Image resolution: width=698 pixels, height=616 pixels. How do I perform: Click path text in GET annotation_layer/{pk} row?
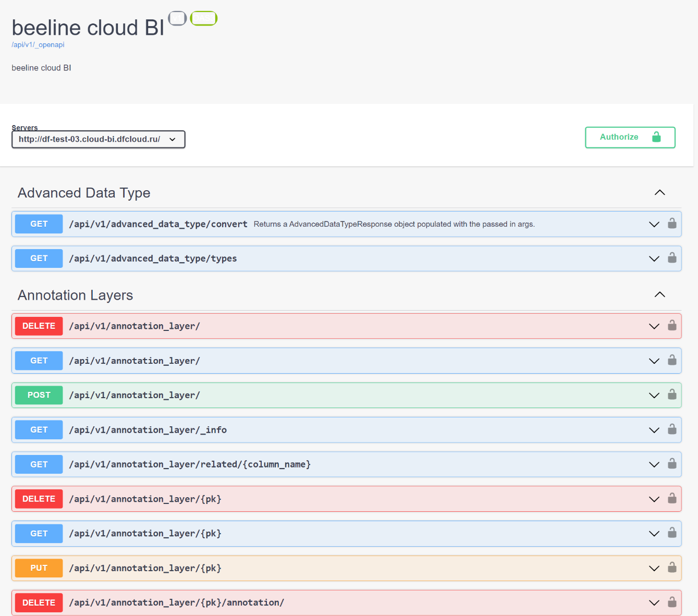[145, 534]
